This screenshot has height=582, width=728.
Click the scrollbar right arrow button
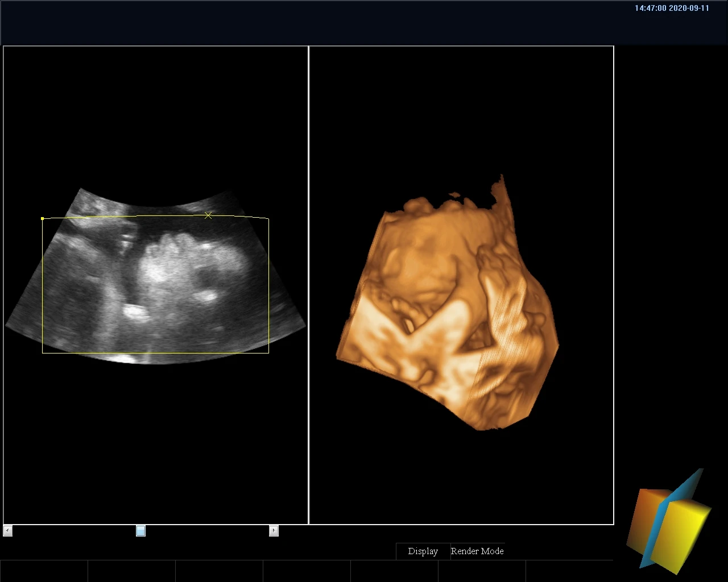[x=274, y=531]
